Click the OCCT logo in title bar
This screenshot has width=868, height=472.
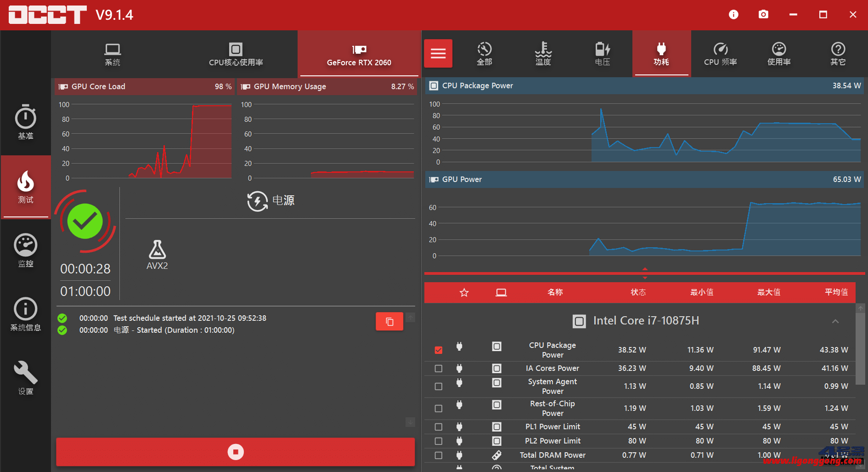pos(47,15)
